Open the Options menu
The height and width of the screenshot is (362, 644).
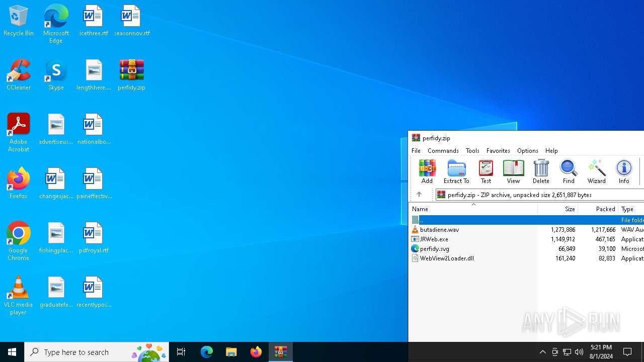point(528,151)
